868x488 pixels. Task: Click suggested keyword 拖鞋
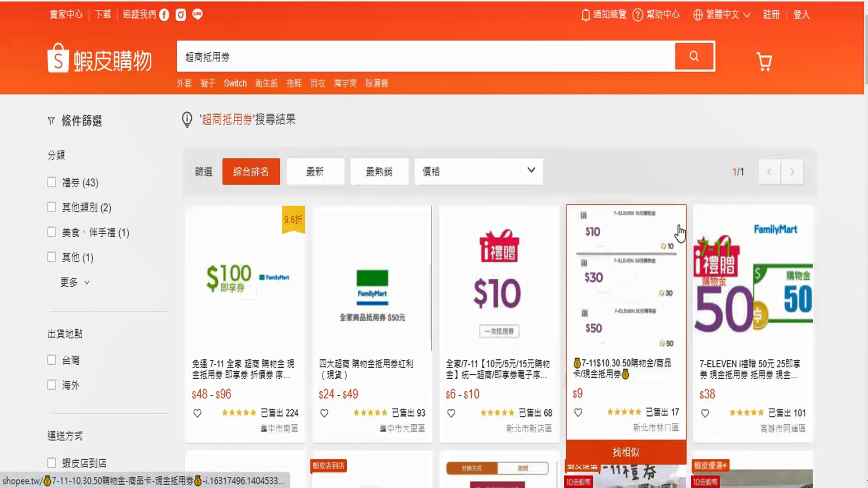(294, 83)
